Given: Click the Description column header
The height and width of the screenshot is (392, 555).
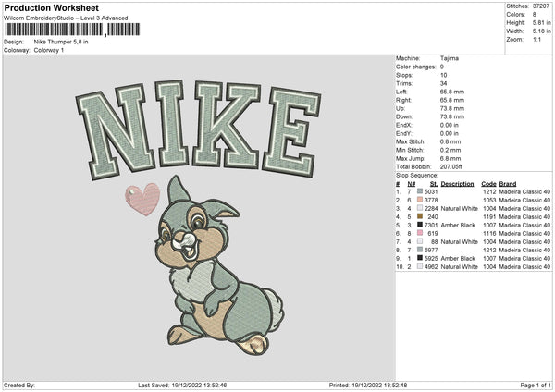Looking at the screenshot, I should point(457,183).
